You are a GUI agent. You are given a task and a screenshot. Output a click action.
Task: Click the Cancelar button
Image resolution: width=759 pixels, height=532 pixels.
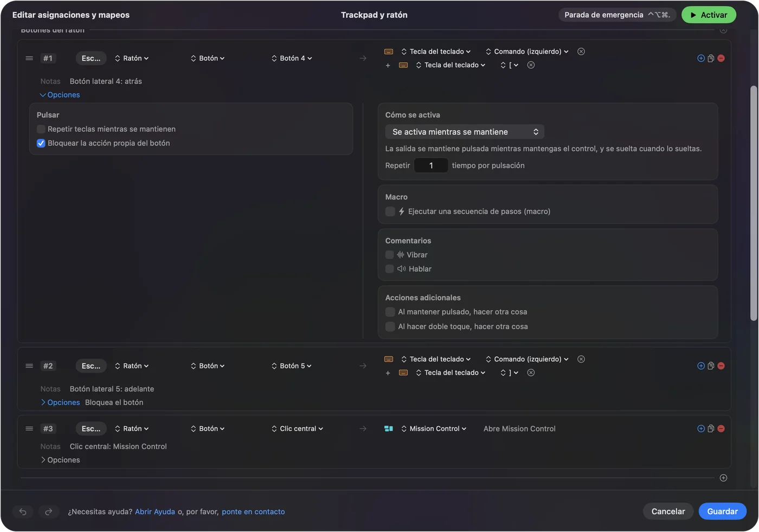coord(668,511)
